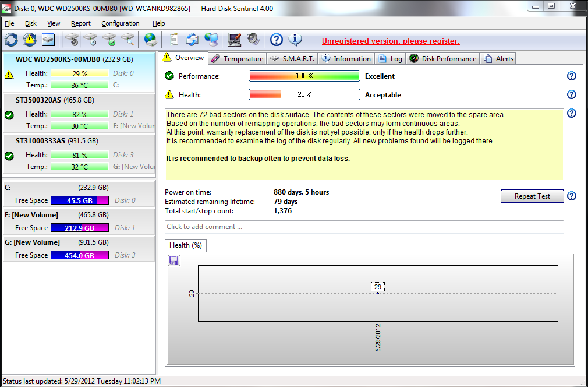Click the '1,376' start/stop count value
588x387 pixels.
(282, 211)
